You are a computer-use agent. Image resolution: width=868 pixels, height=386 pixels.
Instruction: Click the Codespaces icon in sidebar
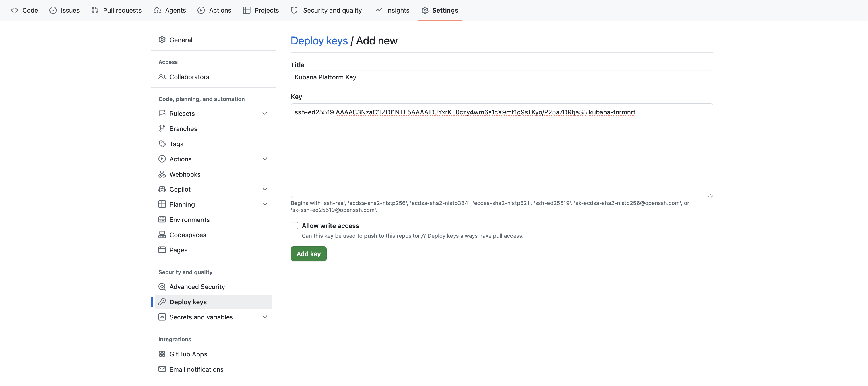tap(162, 235)
